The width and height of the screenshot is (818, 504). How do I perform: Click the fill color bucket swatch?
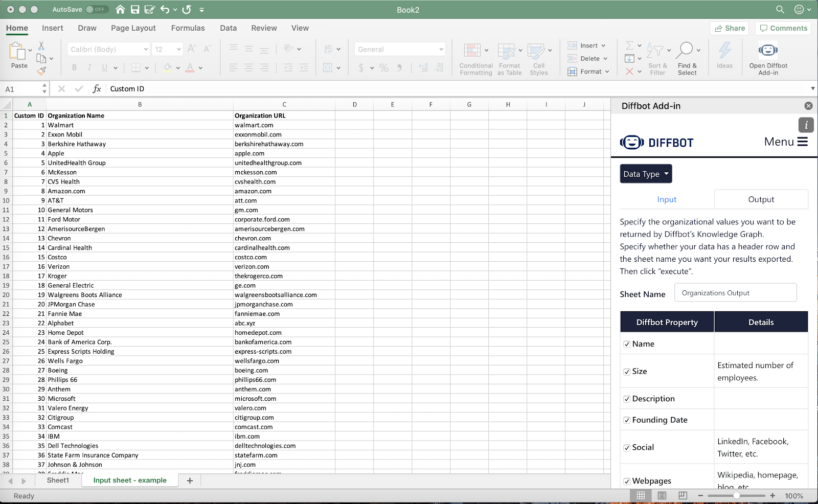point(168,67)
